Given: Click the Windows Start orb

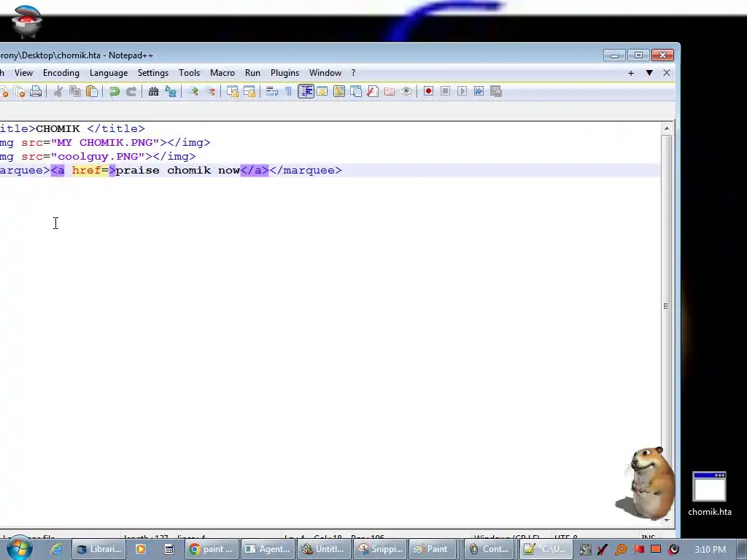Looking at the screenshot, I should [19, 548].
